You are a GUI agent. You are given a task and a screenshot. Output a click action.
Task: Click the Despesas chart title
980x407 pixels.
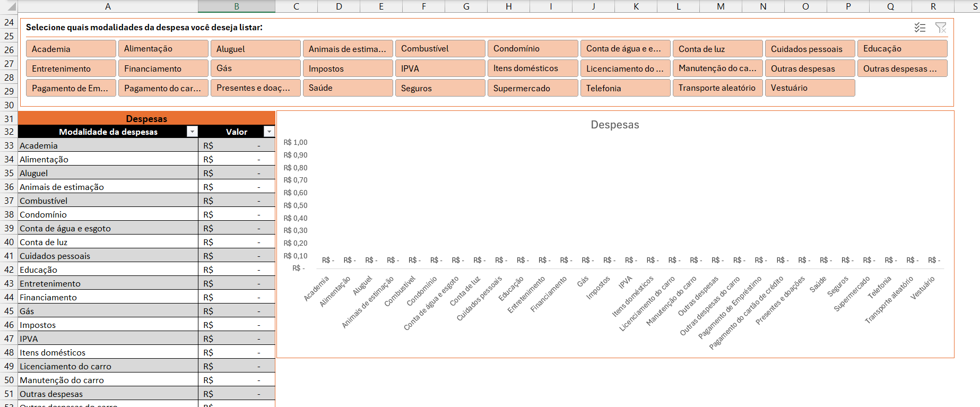pyautogui.click(x=615, y=125)
